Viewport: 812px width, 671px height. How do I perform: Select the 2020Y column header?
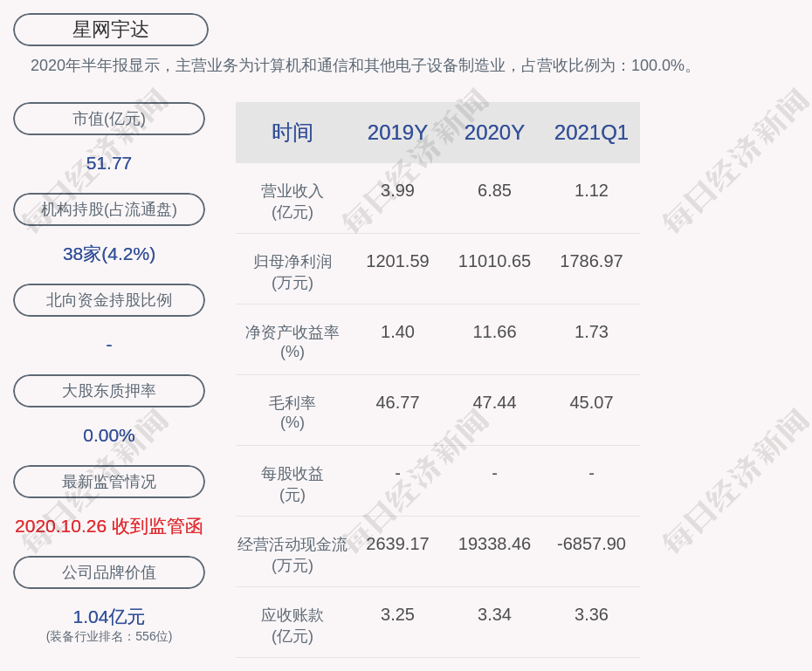[x=494, y=133]
